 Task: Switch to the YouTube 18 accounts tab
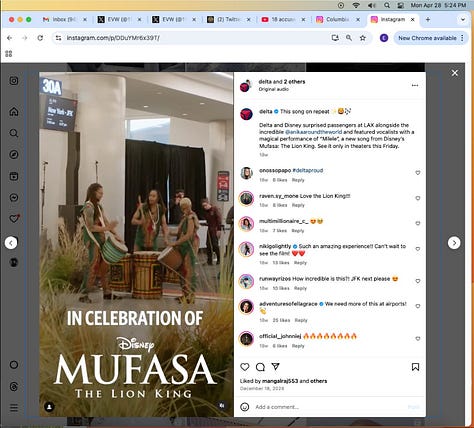pos(283,20)
